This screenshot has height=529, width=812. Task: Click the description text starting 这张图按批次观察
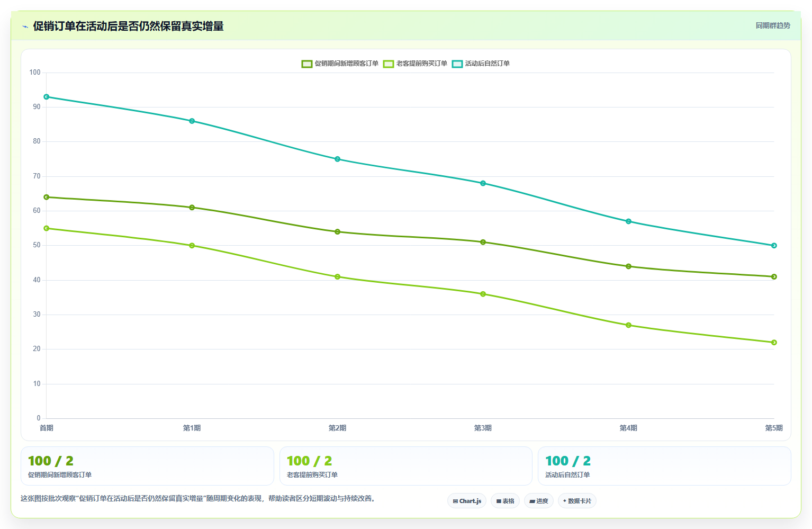pyautogui.click(x=198, y=498)
